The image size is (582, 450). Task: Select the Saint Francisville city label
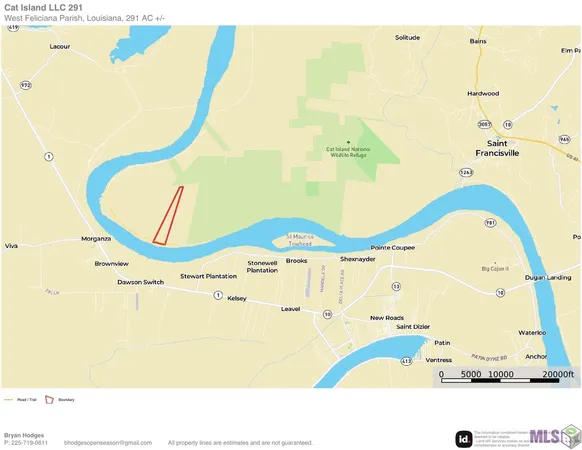(x=497, y=148)
